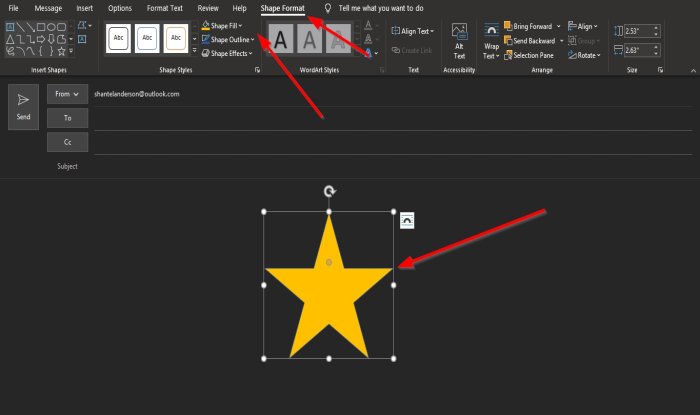This screenshot has height=415, width=700.
Task: Switch to the Format Text tab
Action: click(x=165, y=8)
